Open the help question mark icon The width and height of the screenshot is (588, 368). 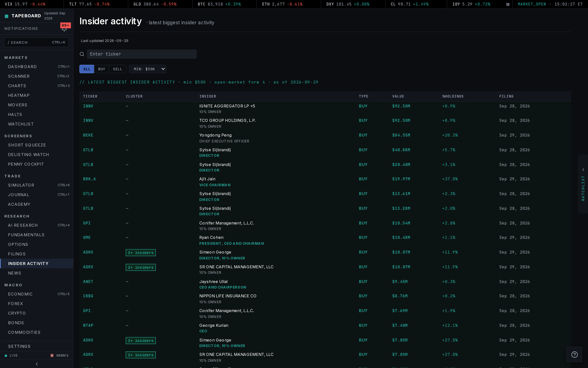click(x=574, y=355)
